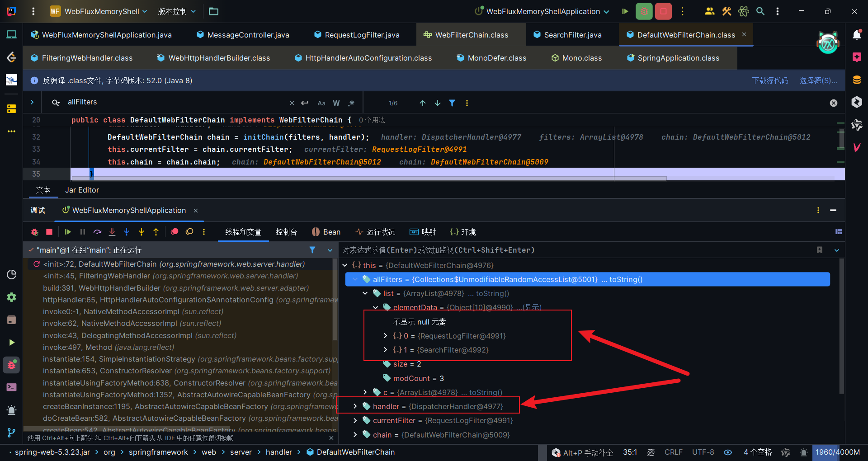Image resolution: width=868 pixels, height=461 pixels.
Task: Stop the running application with red square
Action: point(663,11)
